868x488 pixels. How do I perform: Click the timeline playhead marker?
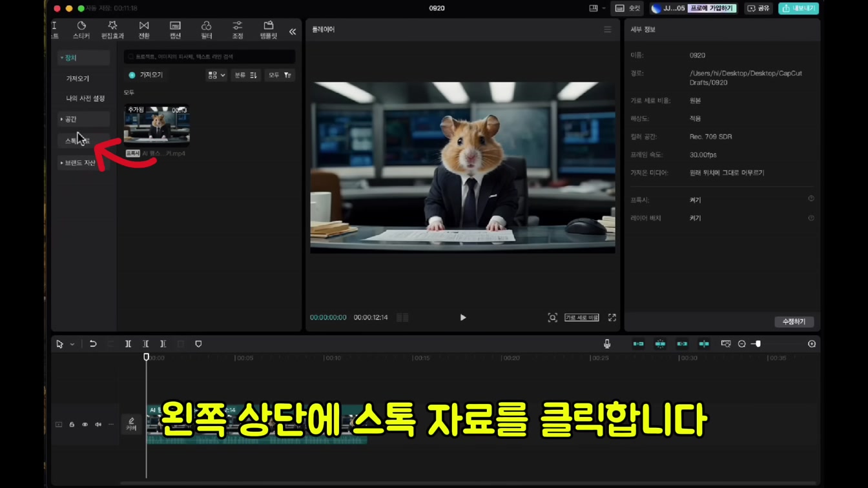(147, 358)
